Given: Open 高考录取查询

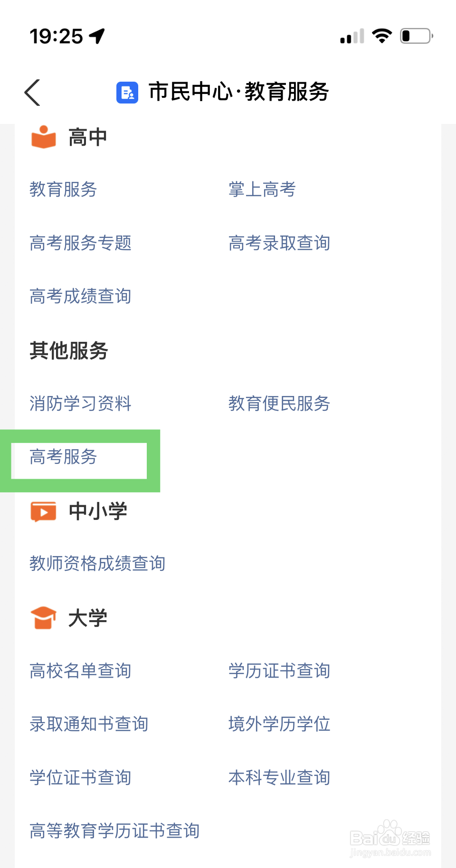Looking at the screenshot, I should (279, 243).
